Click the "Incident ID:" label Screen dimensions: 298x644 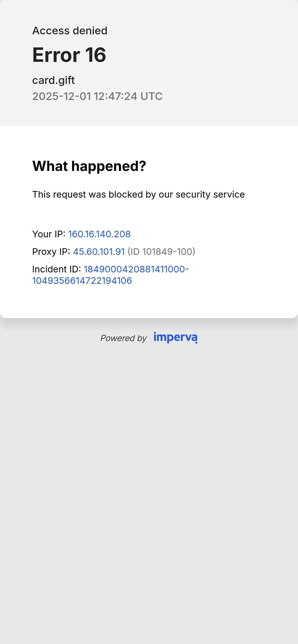[x=57, y=269]
